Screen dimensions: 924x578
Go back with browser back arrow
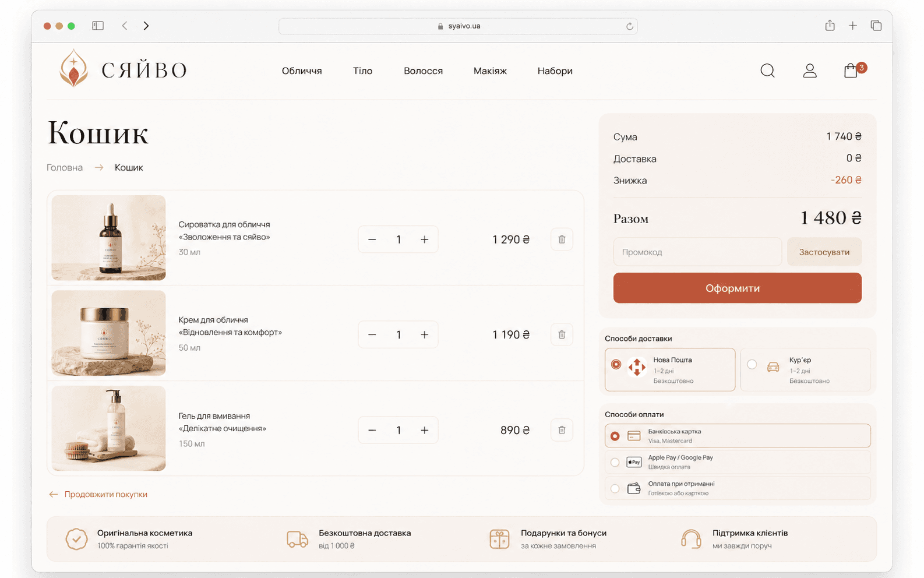pyautogui.click(x=124, y=26)
